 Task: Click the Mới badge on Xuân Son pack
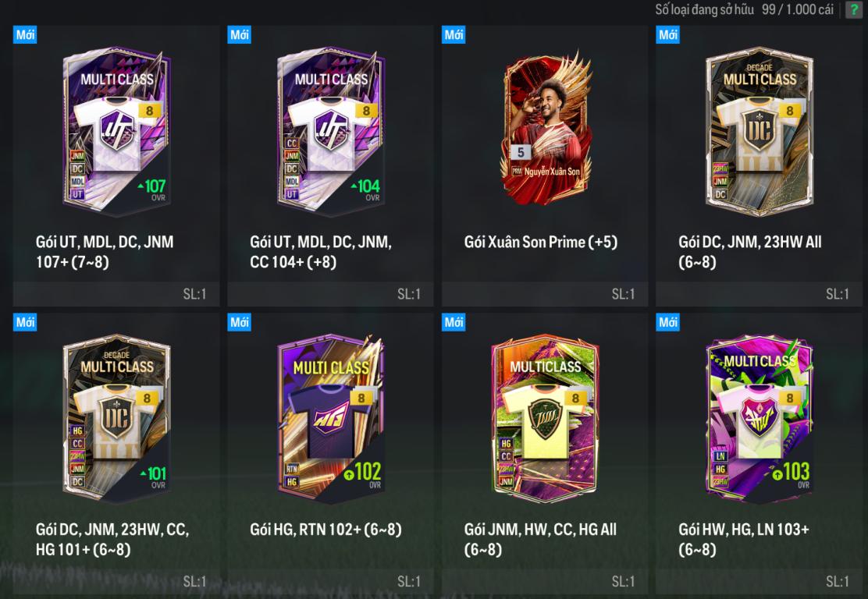(454, 35)
